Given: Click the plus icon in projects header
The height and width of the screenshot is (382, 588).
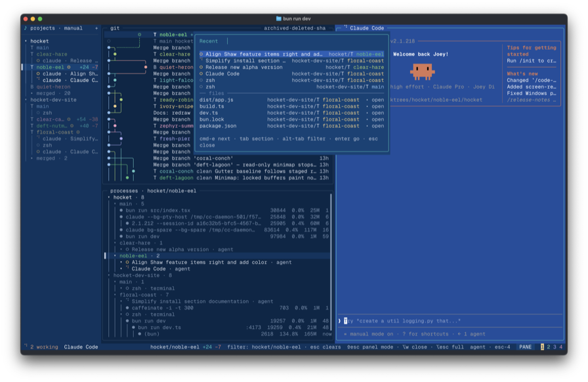Looking at the screenshot, I should coord(96,28).
